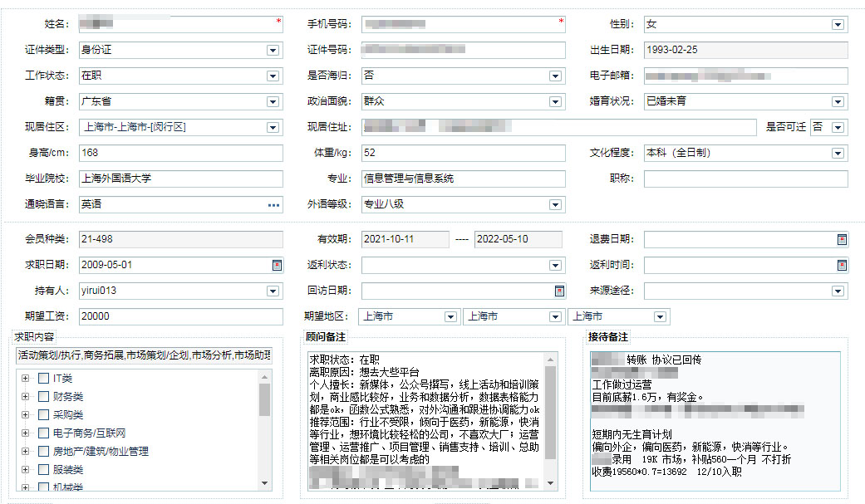Viewport: 865px width, 504px height.
Task: Expand the 采购类 tree node
Action: [25, 414]
